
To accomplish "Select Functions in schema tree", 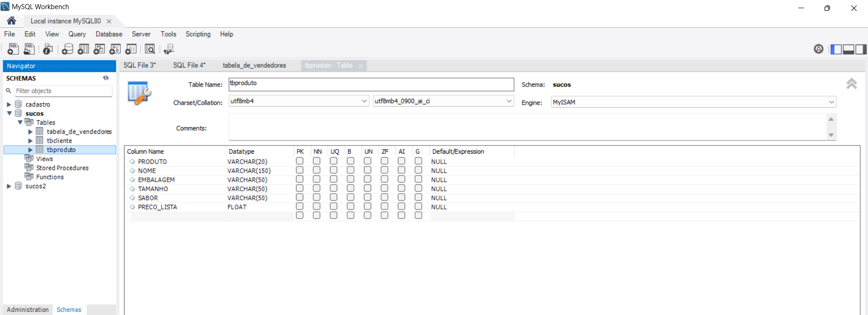I will (x=50, y=177).
